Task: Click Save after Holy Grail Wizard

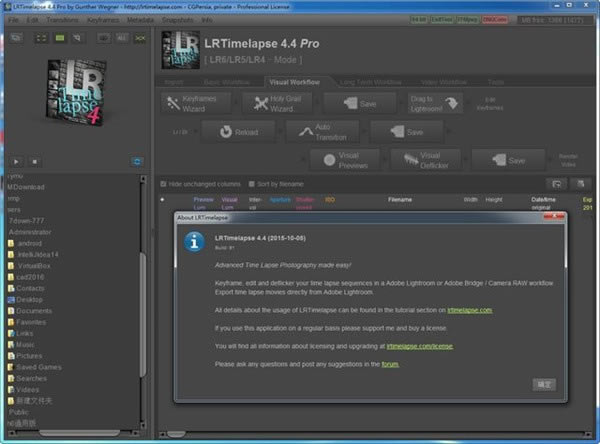Action: point(360,104)
